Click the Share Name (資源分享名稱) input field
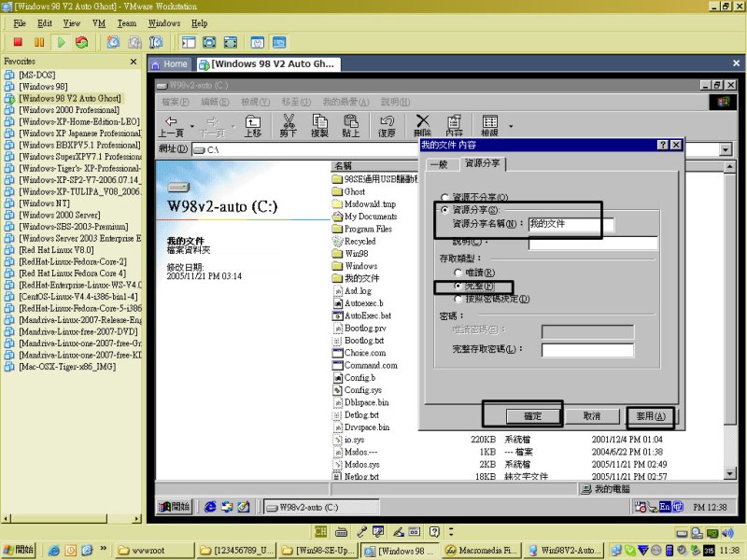This screenshot has width=747, height=560. pyautogui.click(x=571, y=224)
